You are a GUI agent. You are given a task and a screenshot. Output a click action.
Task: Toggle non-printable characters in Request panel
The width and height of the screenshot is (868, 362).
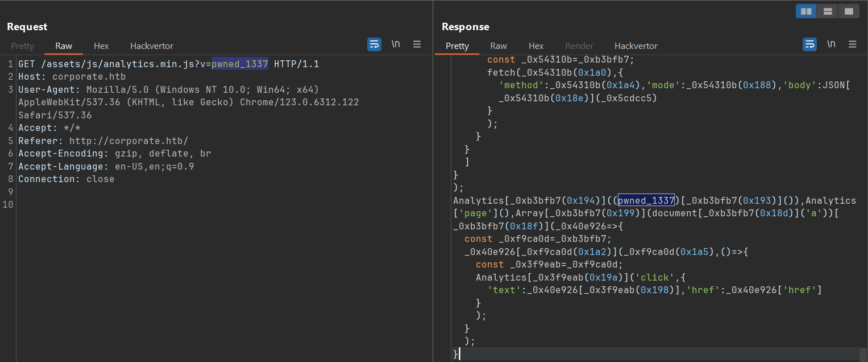point(396,44)
